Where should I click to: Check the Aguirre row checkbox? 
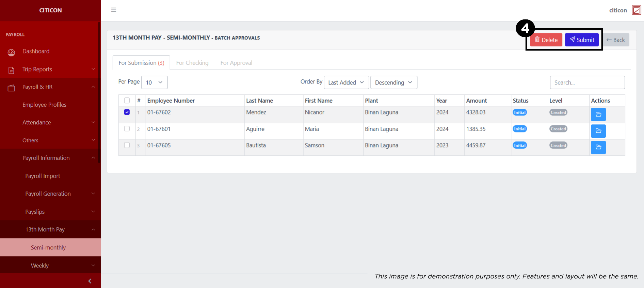[x=127, y=128]
